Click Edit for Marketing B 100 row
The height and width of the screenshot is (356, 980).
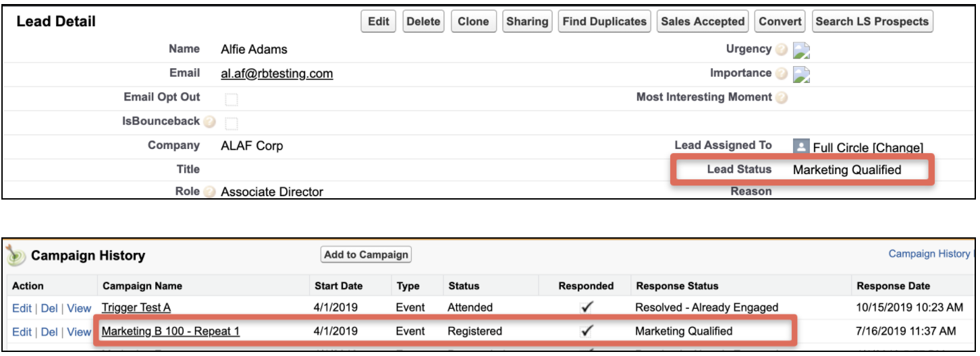click(22, 332)
